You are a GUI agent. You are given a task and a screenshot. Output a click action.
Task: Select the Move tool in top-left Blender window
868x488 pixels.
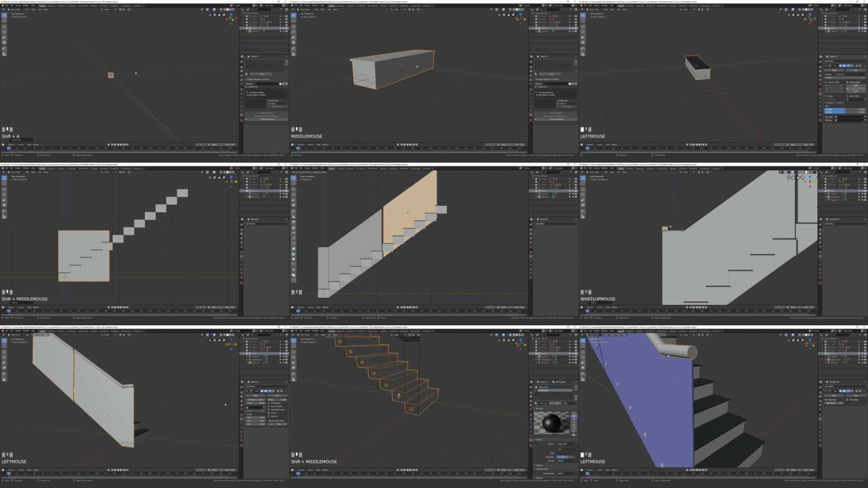4,26
